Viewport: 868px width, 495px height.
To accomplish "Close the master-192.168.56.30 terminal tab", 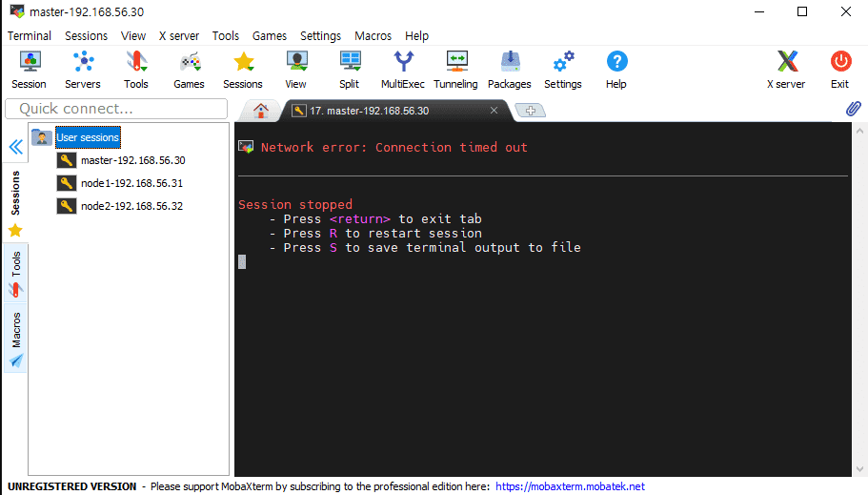I will pyautogui.click(x=494, y=111).
